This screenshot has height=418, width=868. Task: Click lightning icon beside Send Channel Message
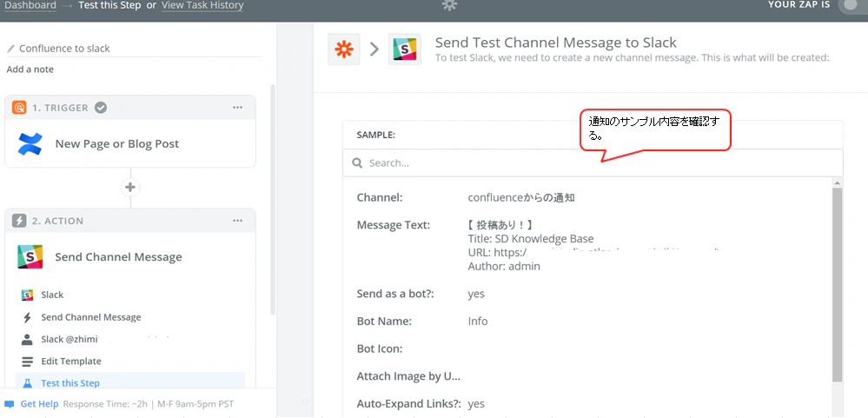(x=27, y=317)
